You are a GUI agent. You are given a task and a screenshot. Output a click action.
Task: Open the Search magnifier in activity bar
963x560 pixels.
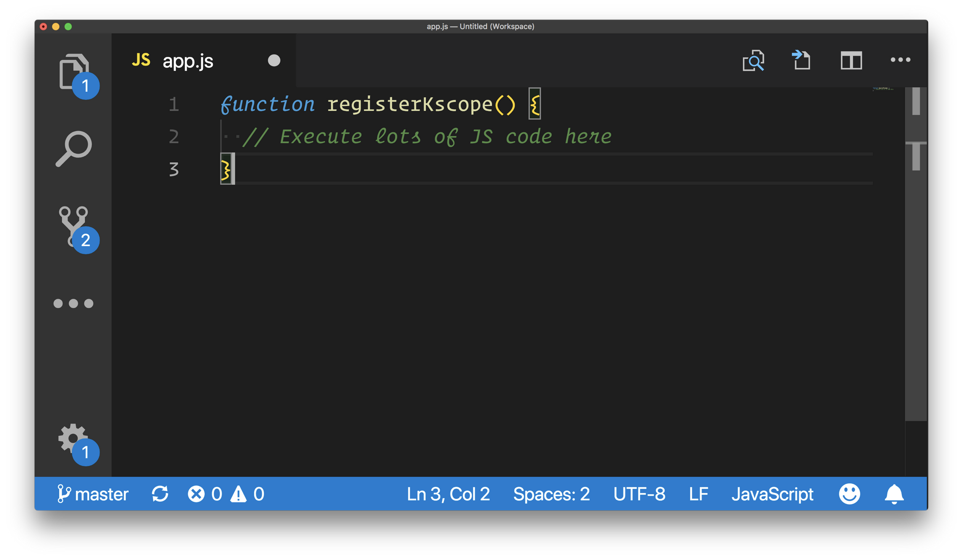point(73,149)
